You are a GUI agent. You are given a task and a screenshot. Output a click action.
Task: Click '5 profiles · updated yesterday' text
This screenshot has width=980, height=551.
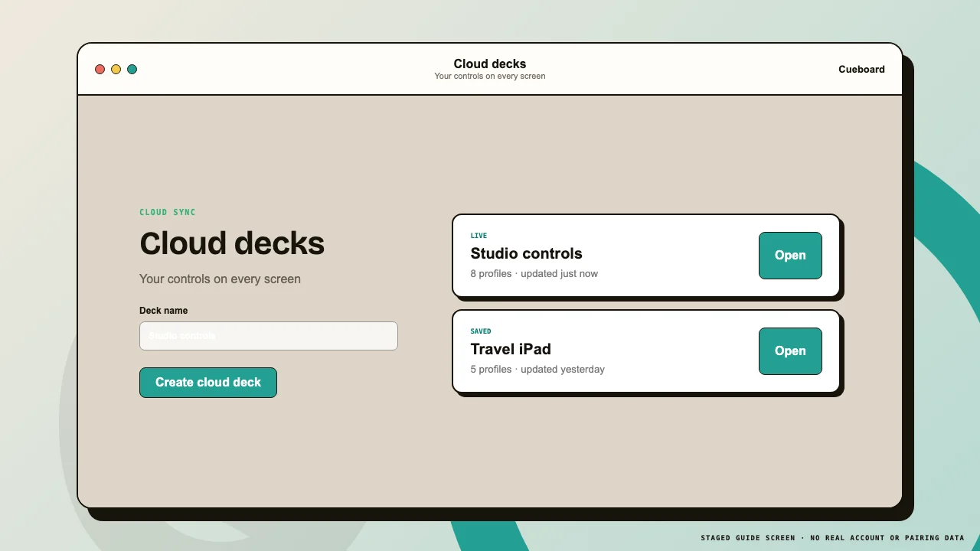(537, 369)
